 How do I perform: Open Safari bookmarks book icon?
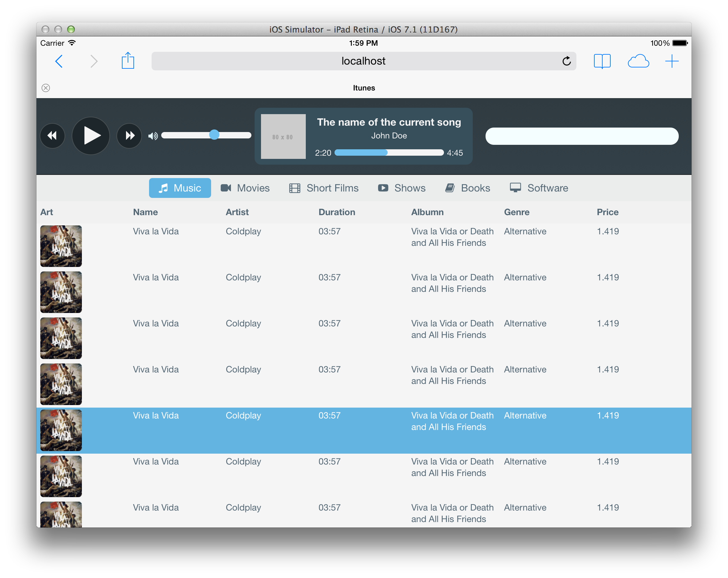602,61
